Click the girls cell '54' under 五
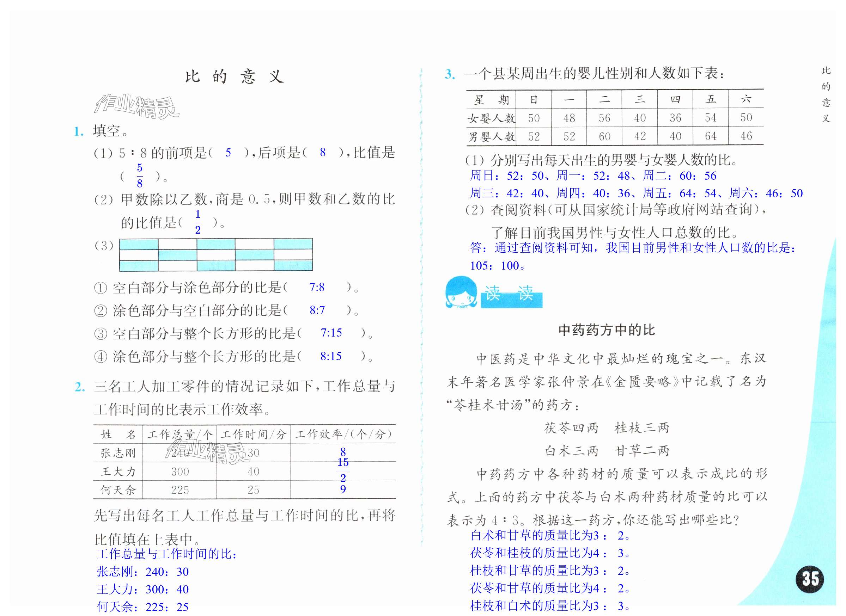The image size is (846, 616). tap(711, 118)
